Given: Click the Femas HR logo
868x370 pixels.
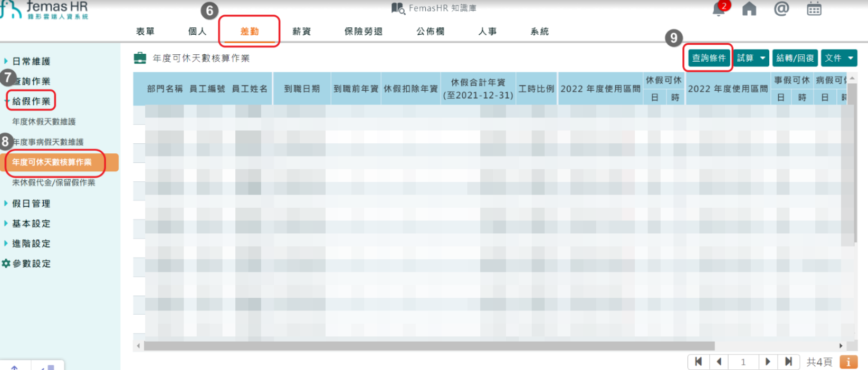Looking at the screenshot, I should click(45, 9).
